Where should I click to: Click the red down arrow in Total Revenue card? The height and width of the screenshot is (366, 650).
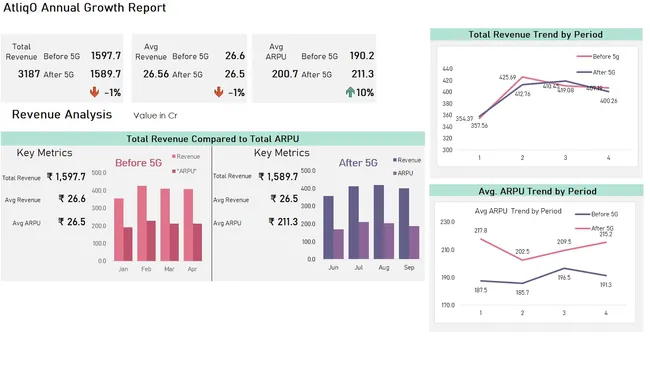pos(95,92)
